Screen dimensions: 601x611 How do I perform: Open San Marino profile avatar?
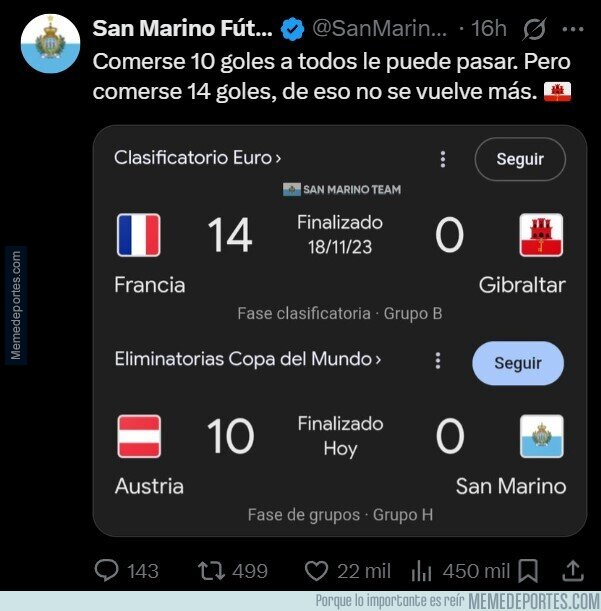coord(46,47)
